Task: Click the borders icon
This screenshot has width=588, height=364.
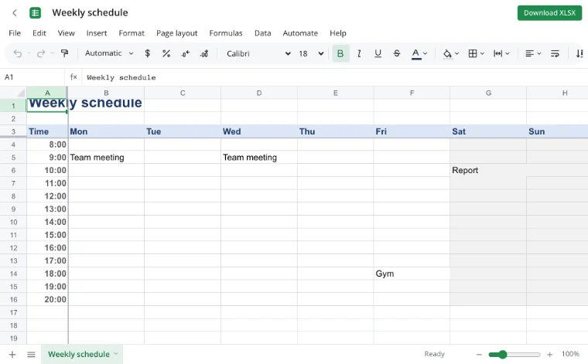Action: point(473,53)
